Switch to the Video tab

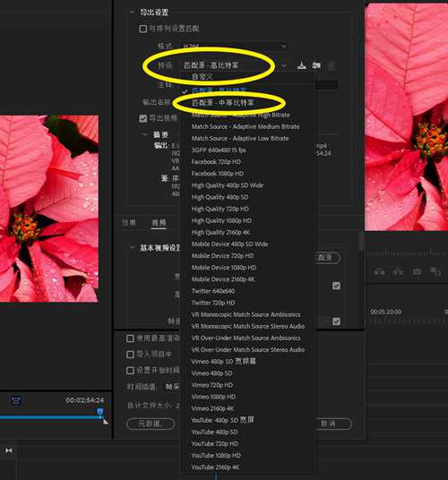click(159, 223)
